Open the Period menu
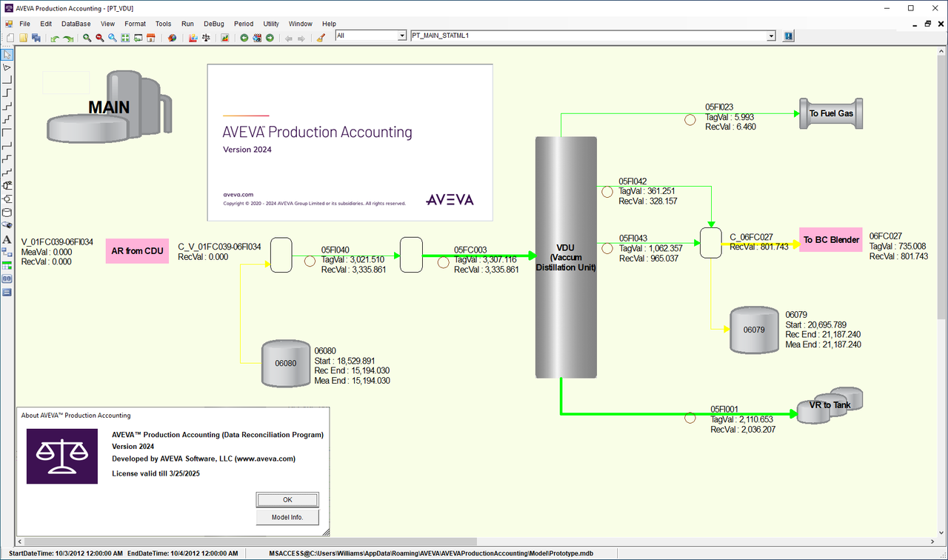 coord(243,24)
